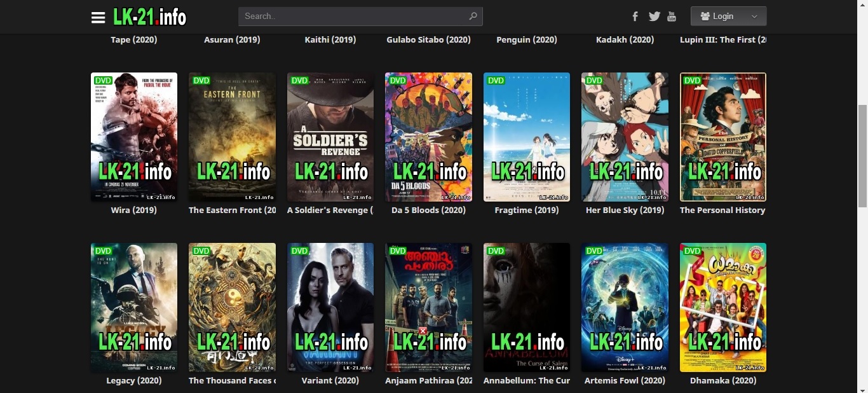Open the Her Blue Sky (2019) title link

point(625,210)
